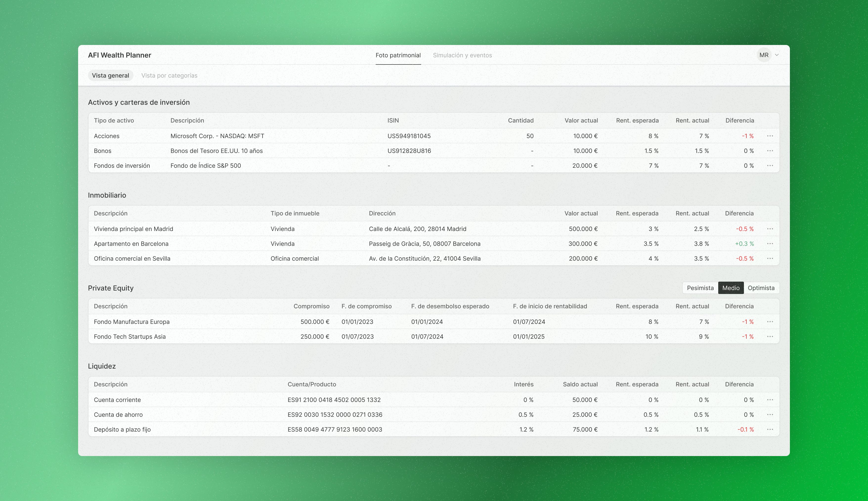Image resolution: width=868 pixels, height=501 pixels.
Task: Open actions for Oficina comercial en Sevilla
Action: [770, 258]
